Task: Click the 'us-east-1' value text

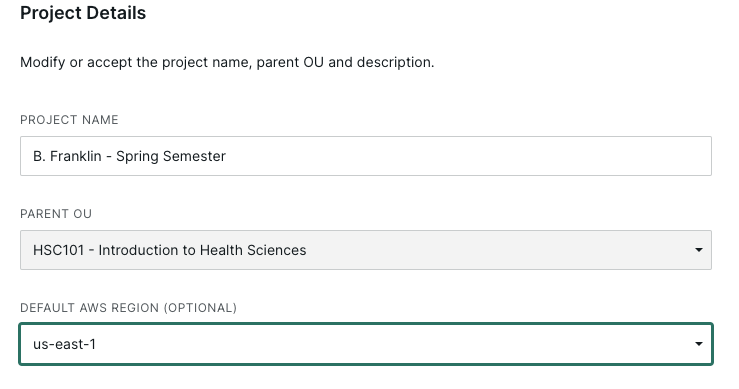Action: coord(65,344)
